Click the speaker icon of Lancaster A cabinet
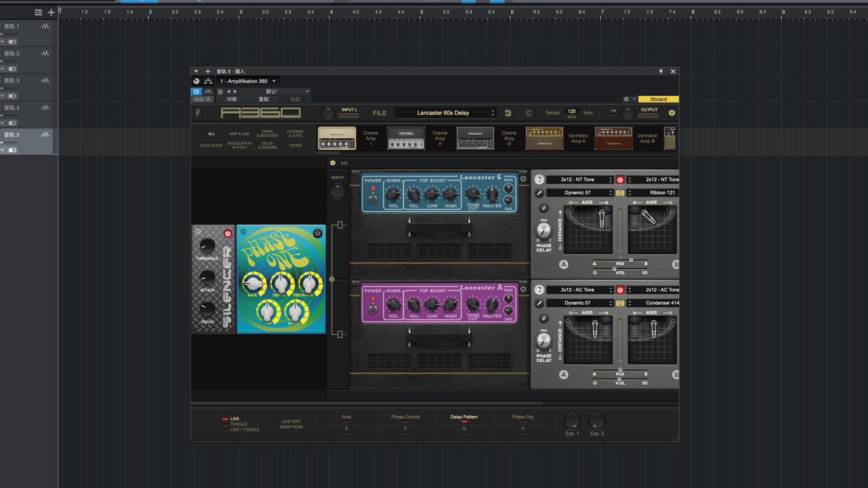 pyautogui.click(x=539, y=290)
